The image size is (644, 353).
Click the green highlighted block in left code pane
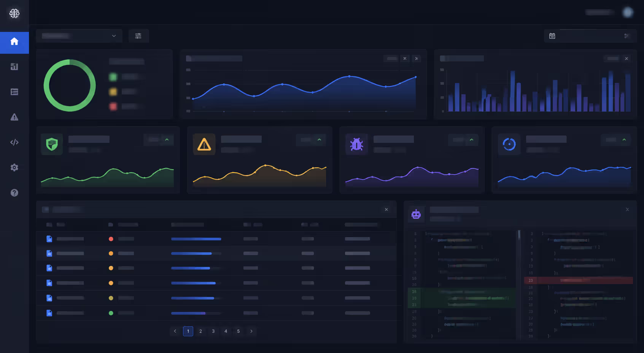[462, 298]
